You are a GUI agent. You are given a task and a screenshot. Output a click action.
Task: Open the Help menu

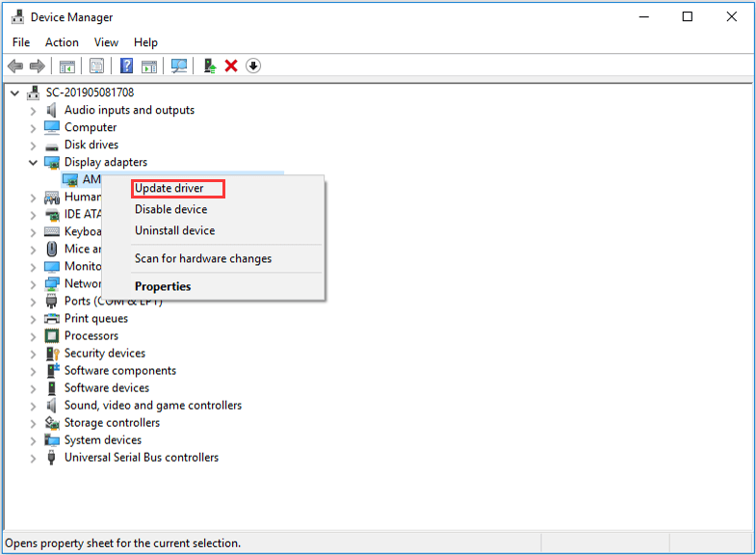pos(145,42)
